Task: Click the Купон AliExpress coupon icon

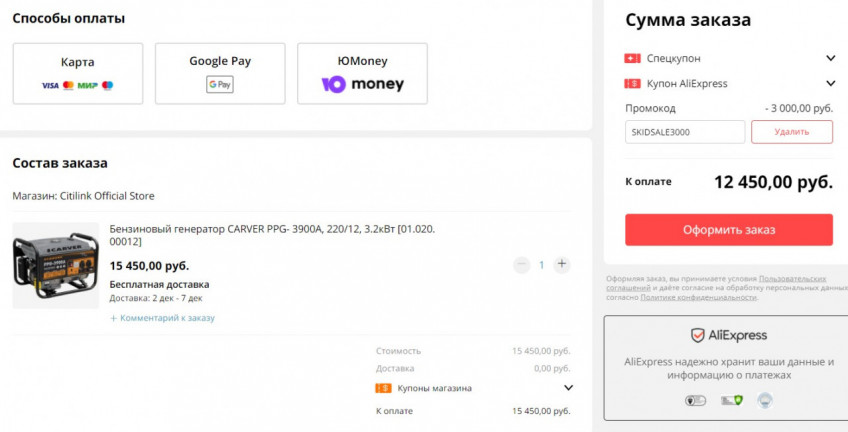Action: coord(632,84)
